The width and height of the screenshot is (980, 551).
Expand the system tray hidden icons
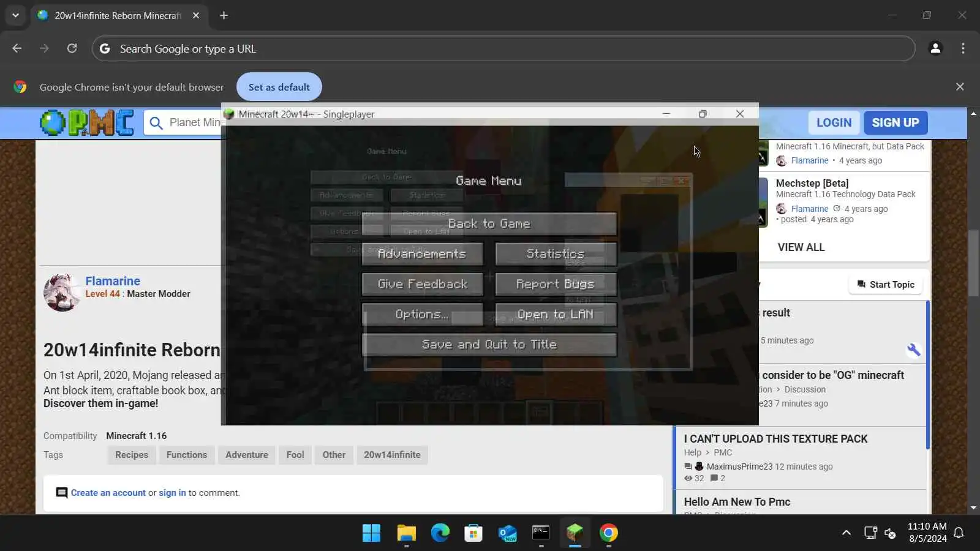pos(846,533)
